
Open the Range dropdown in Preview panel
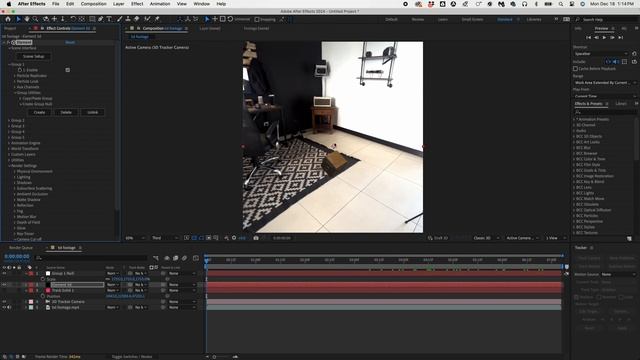tap(605, 83)
